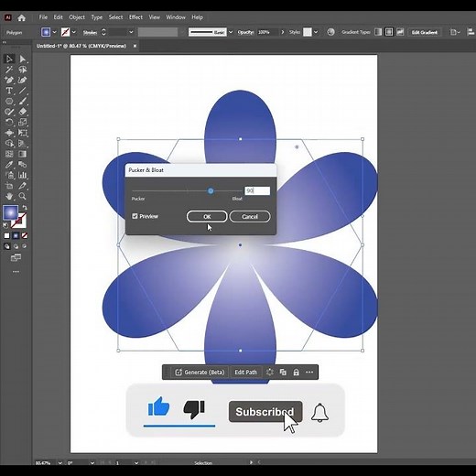The width and height of the screenshot is (476, 476).
Task: Set Gradient fill mode below swatches
Action: click(16, 235)
